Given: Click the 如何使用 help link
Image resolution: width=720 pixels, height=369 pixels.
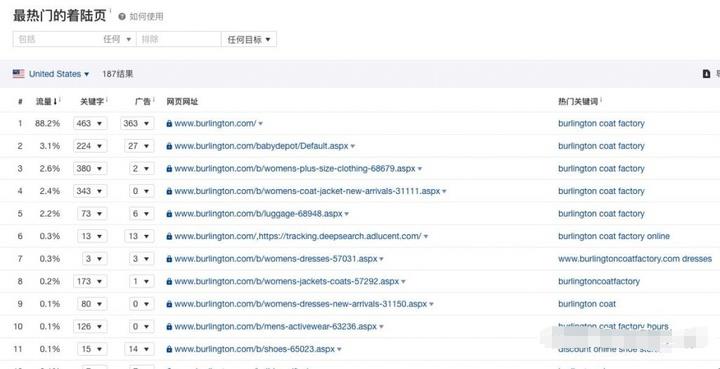Looking at the screenshot, I should click(146, 17).
